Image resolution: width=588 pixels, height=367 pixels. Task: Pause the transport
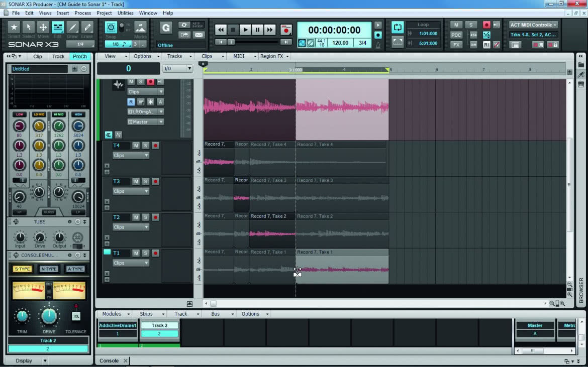pos(257,30)
